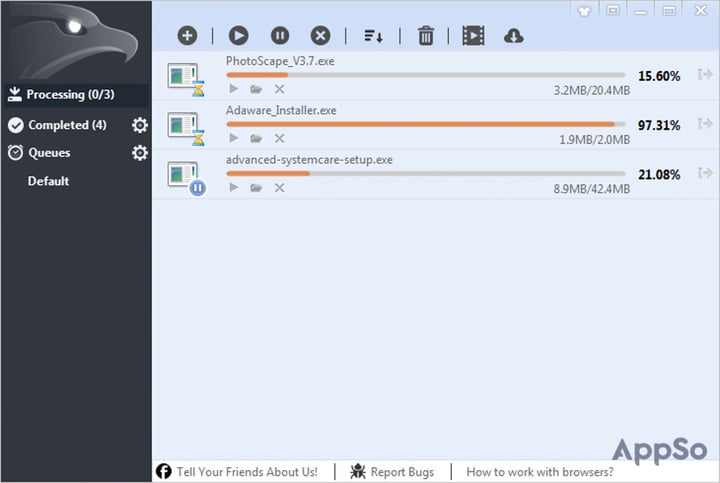Screen dimensions: 720x483
Task: Open Queues settings gear icon
Action: [x=140, y=152]
